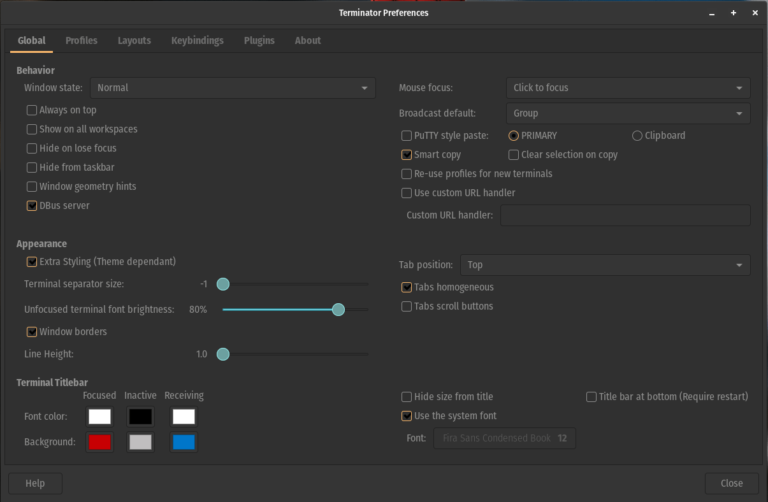
Task: Click the Close button at bottom
Action: click(732, 483)
